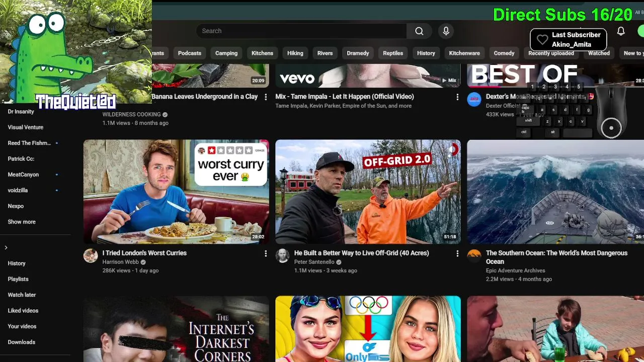Viewport: 644px width, 362px height.
Task: Select the Kitchens filter chip
Action: 262,53
